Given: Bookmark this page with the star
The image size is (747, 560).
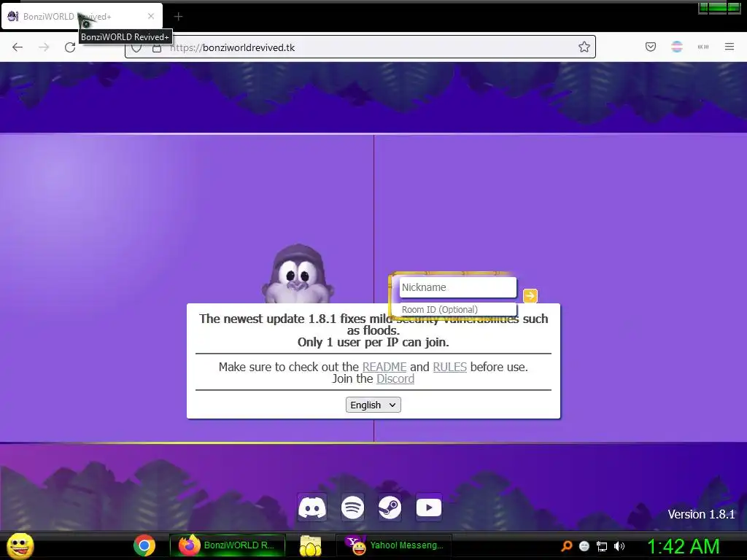Looking at the screenshot, I should click(x=584, y=47).
